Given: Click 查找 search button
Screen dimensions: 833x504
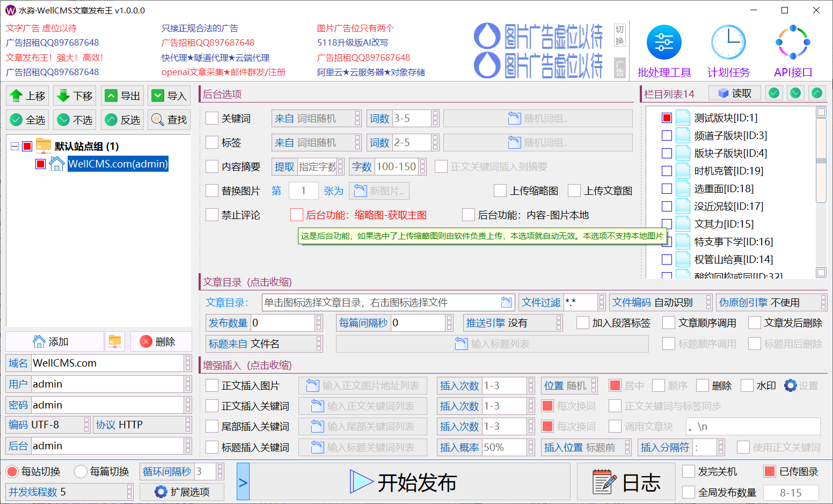Looking at the screenshot, I should click(x=169, y=120).
